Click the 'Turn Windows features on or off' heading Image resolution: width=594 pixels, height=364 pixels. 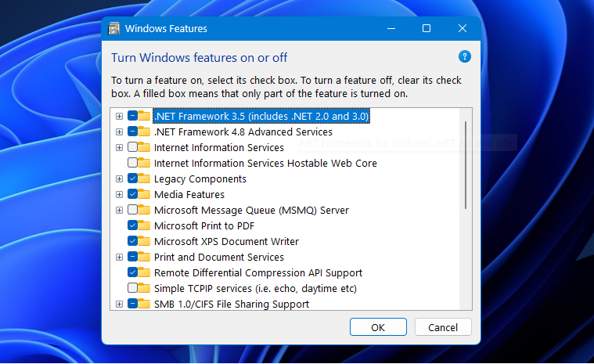(200, 58)
